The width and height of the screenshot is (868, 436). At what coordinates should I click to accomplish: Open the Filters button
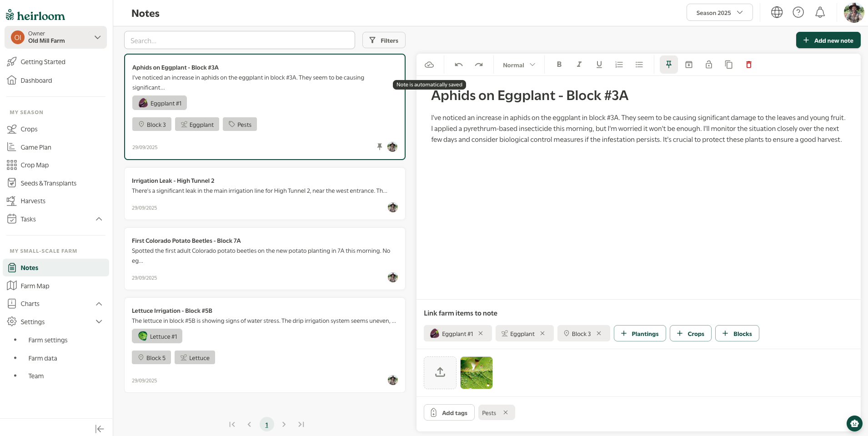(x=383, y=40)
